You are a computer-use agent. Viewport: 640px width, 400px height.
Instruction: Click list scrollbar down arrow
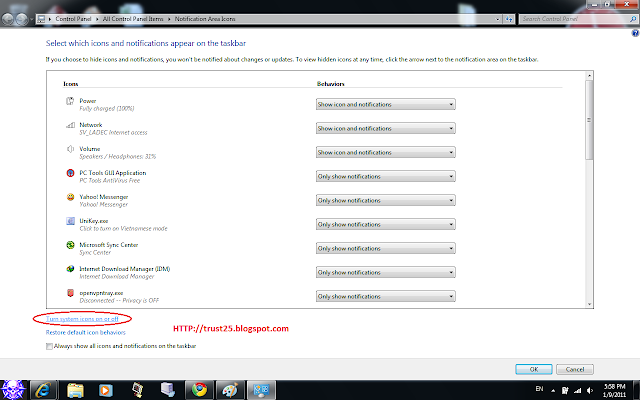click(x=589, y=304)
